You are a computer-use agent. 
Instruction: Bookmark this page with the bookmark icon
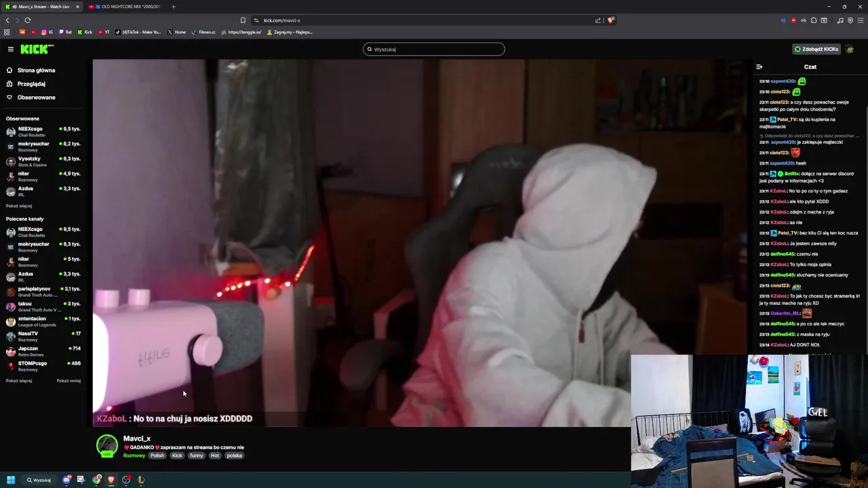point(243,20)
